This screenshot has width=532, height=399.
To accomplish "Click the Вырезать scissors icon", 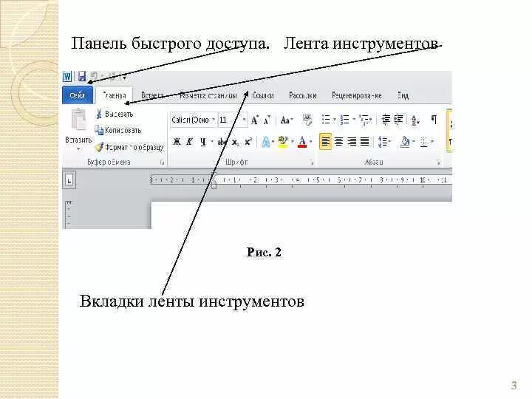I will coord(99,114).
